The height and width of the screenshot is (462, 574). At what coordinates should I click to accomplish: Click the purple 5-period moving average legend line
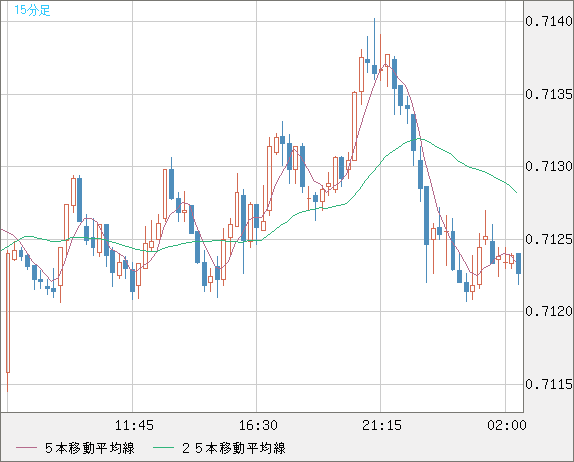pyautogui.click(x=26, y=448)
